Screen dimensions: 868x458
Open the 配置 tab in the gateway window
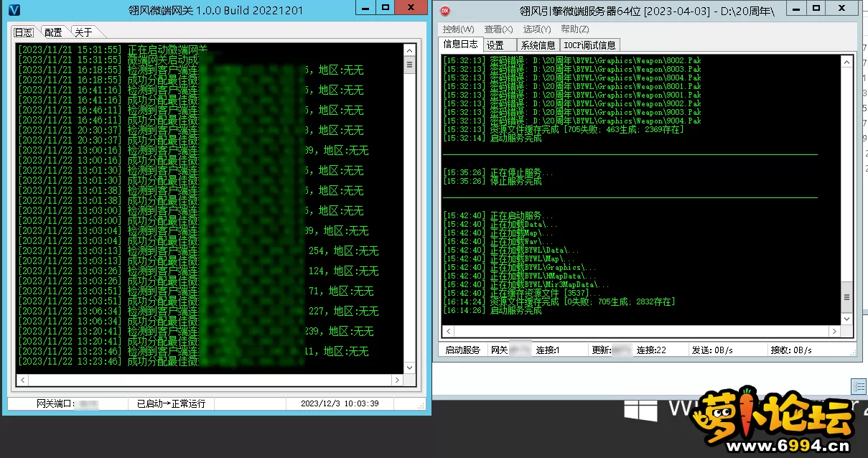coord(53,32)
